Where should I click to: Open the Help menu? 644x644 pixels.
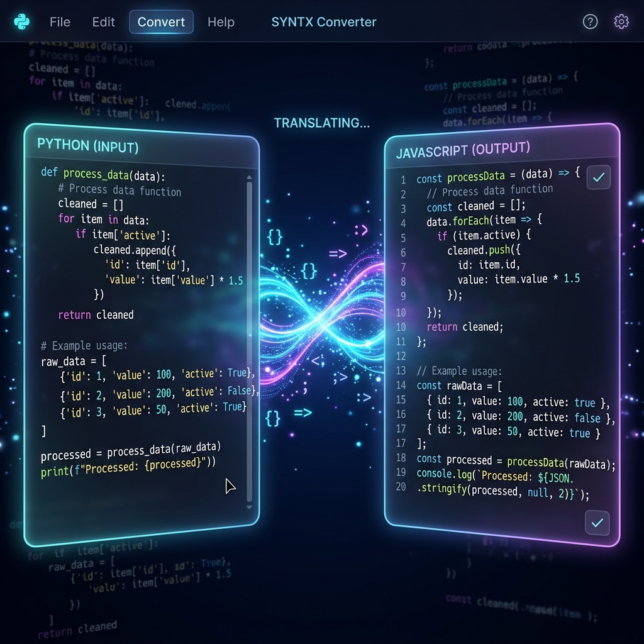(221, 21)
